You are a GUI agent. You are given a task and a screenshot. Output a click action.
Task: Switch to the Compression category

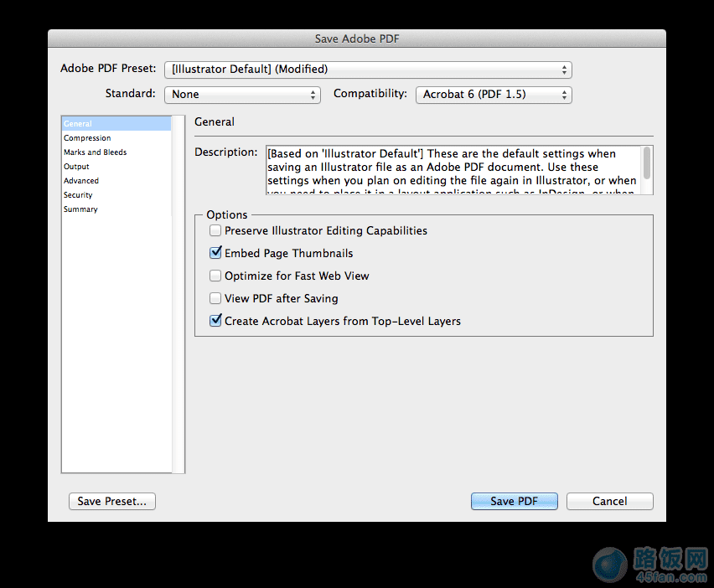point(116,138)
